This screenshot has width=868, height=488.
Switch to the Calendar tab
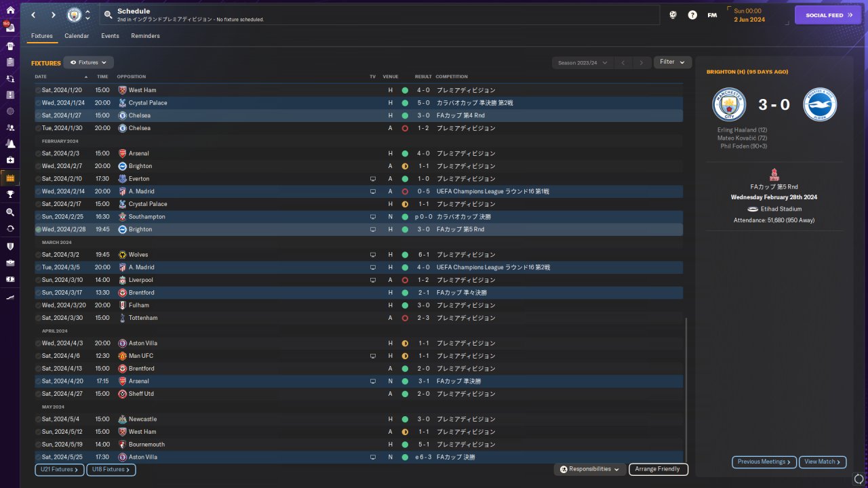click(x=77, y=36)
